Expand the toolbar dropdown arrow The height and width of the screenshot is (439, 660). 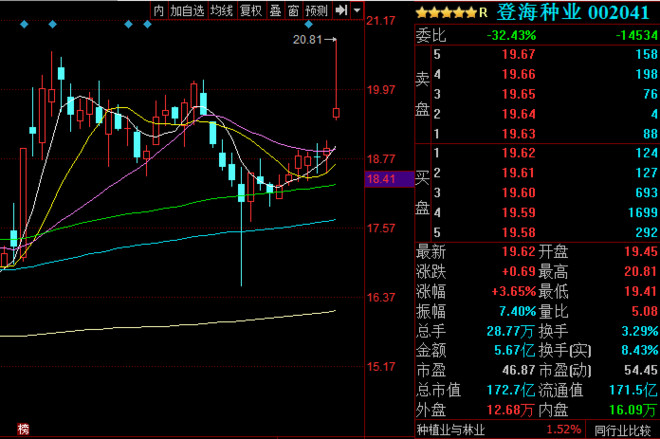coord(357,11)
